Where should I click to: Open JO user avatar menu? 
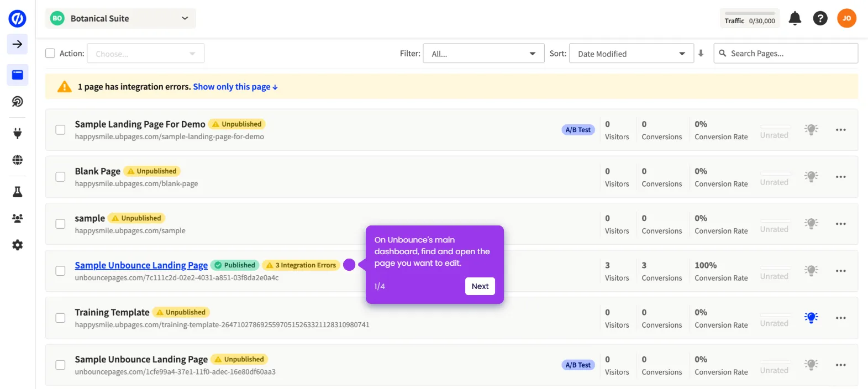point(846,18)
